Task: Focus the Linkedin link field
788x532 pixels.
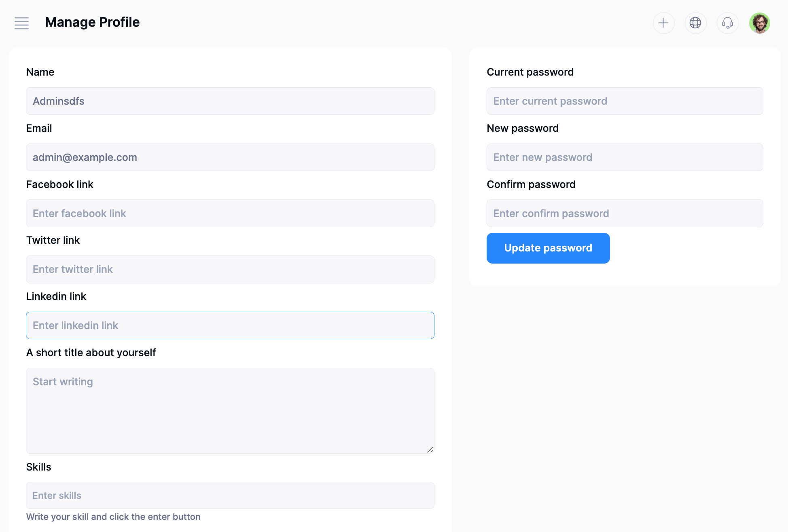Action: click(230, 325)
